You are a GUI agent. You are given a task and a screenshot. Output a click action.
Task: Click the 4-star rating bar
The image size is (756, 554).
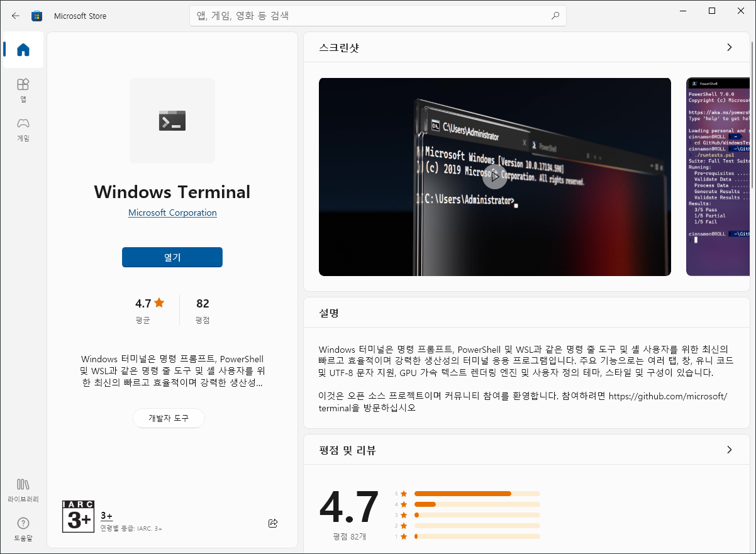(x=477, y=504)
